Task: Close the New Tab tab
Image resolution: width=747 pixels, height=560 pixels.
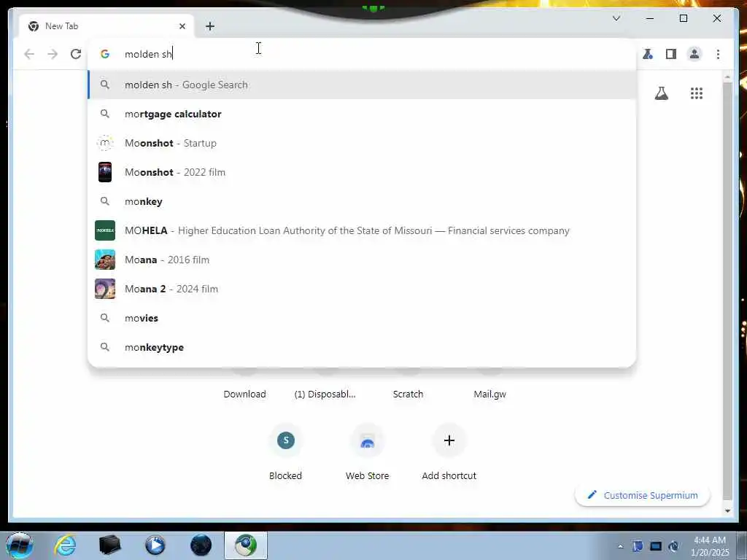Action: (x=182, y=26)
